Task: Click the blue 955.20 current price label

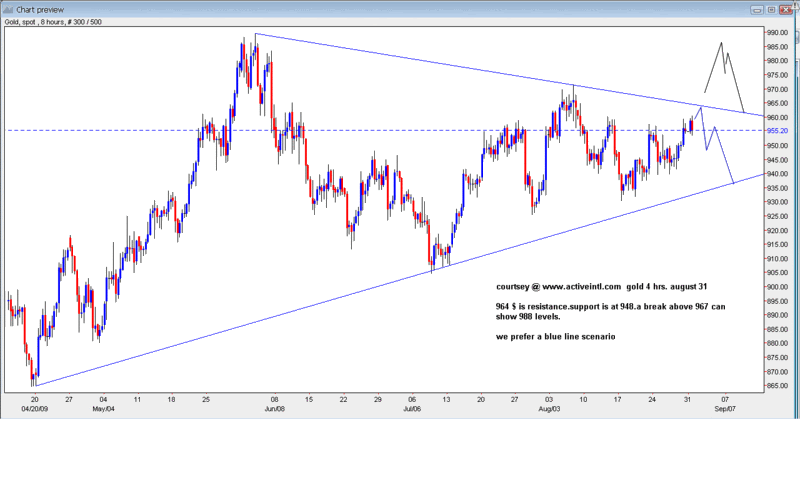Action: pyautogui.click(x=779, y=131)
